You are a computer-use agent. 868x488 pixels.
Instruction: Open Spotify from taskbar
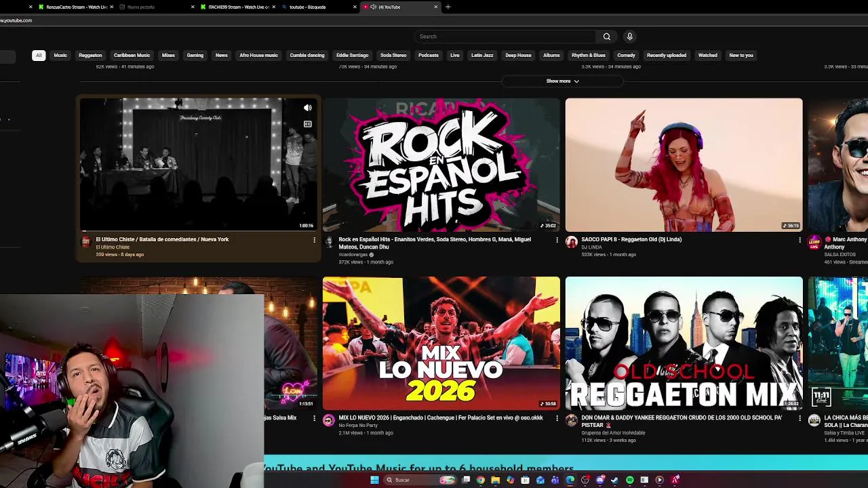[629, 480]
